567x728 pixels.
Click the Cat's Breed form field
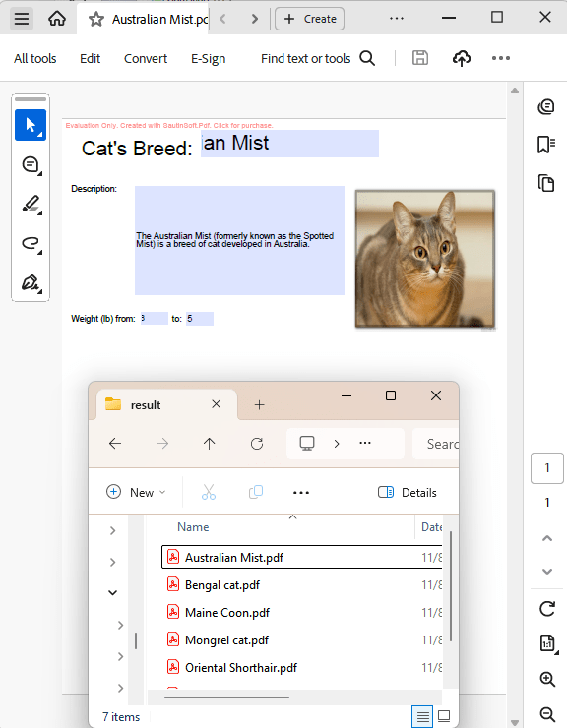point(289,144)
